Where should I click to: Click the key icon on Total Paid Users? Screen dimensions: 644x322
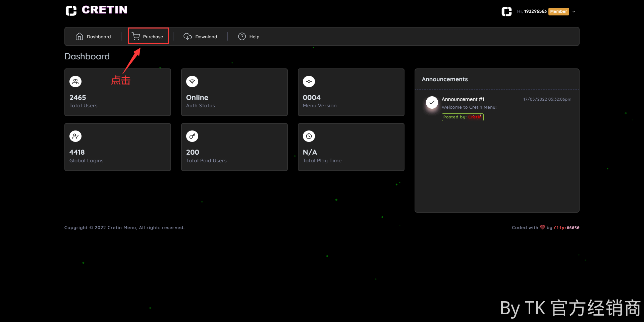(x=192, y=136)
